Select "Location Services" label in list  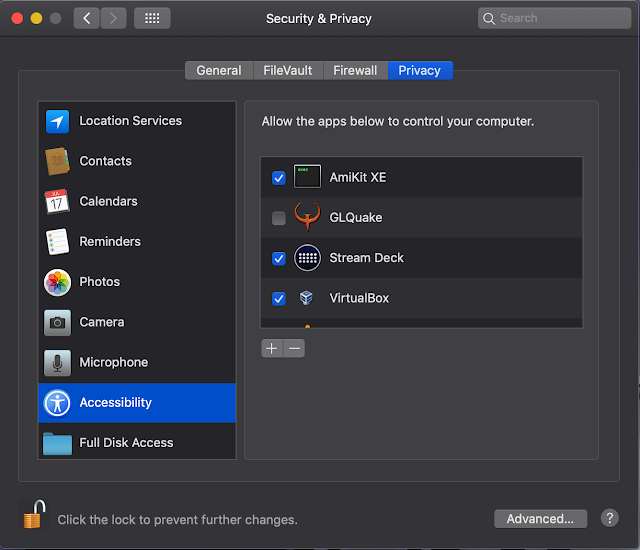(131, 121)
